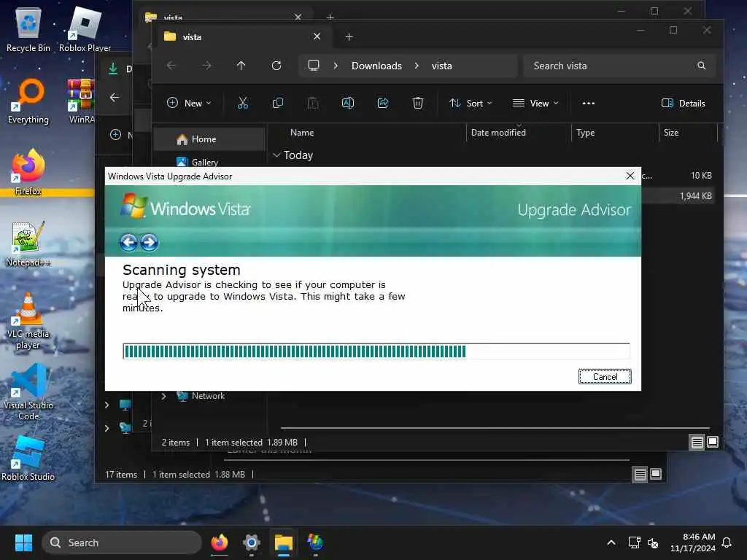Expand the Network tree node
Image resolution: width=747 pixels, height=560 pixels.
point(164,396)
